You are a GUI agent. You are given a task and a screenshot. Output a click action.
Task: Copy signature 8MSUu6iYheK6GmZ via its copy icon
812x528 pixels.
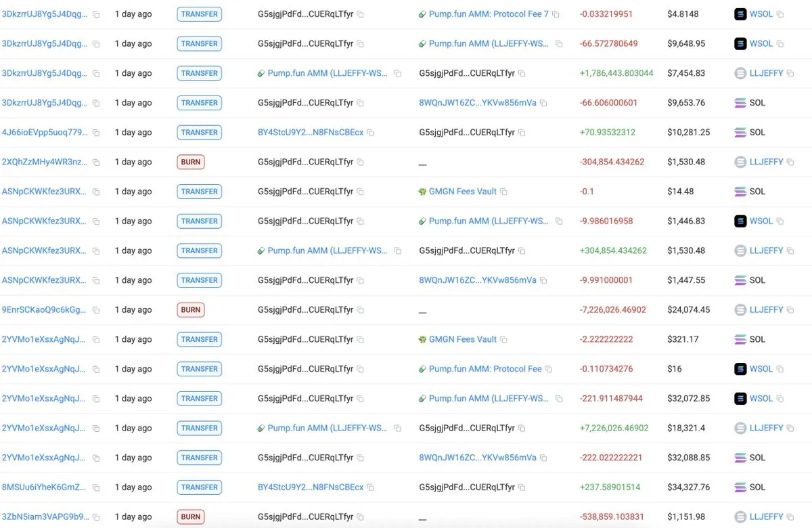tap(96, 487)
